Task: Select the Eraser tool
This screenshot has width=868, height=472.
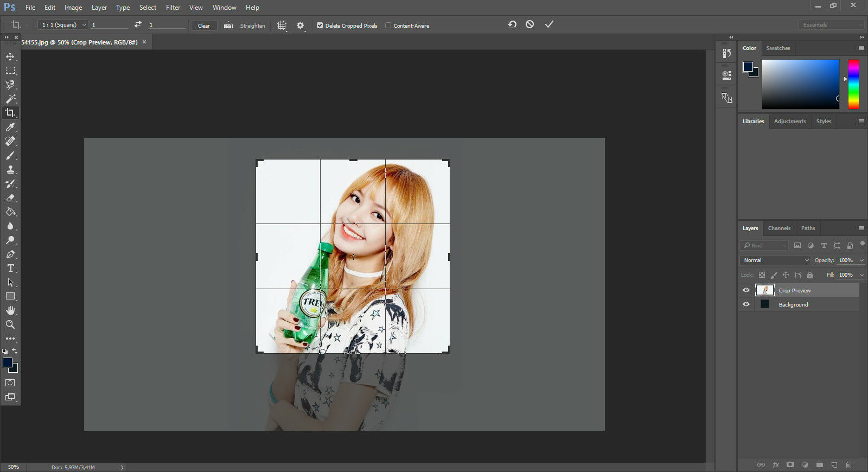Action: (x=10, y=197)
